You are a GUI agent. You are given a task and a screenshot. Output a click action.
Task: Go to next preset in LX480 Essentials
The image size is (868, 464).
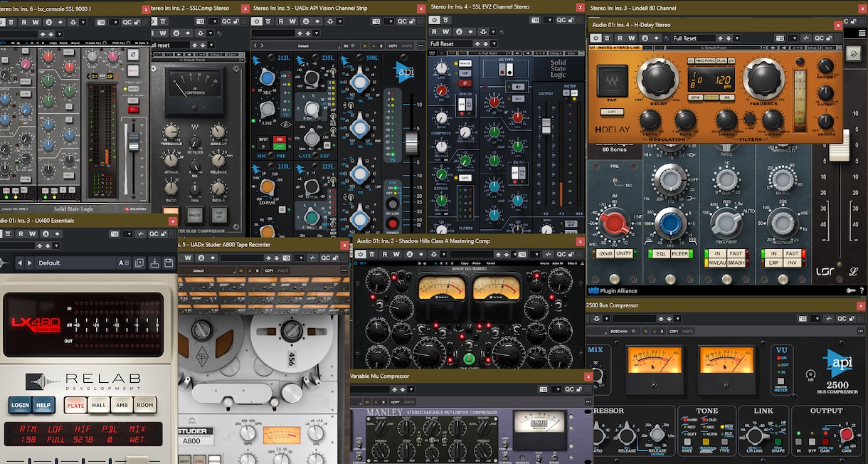(x=29, y=263)
